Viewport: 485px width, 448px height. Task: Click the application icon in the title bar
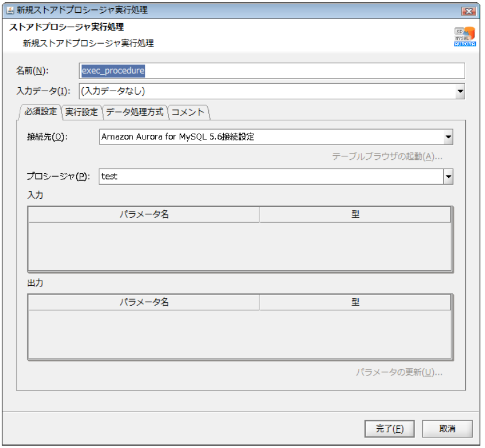(9, 9)
